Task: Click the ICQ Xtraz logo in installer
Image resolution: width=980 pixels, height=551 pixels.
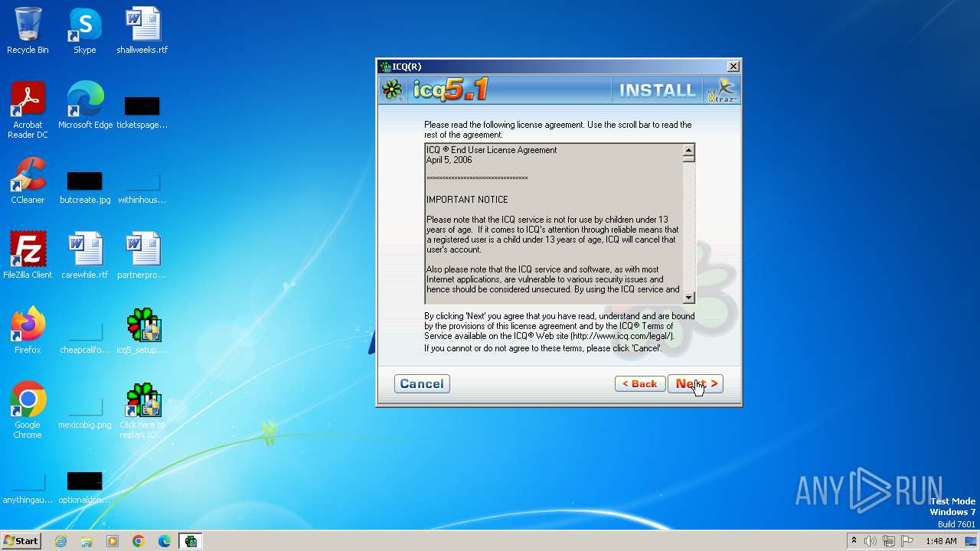Action: pos(722,90)
